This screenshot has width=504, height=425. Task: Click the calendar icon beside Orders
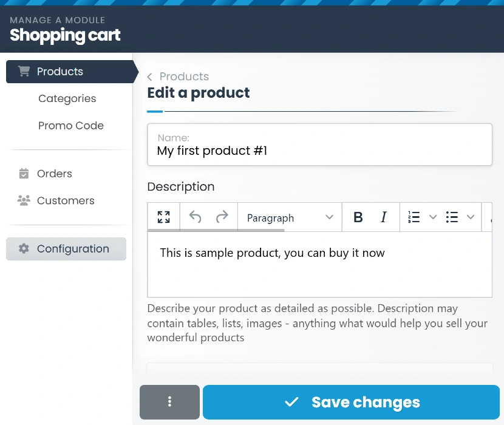point(24,174)
